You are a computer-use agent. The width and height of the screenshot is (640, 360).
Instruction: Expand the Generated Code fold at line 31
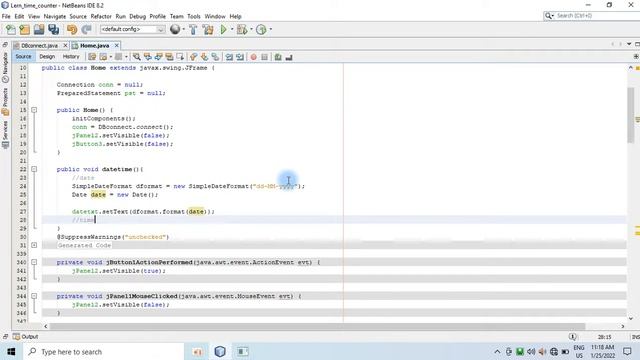tap(34, 245)
